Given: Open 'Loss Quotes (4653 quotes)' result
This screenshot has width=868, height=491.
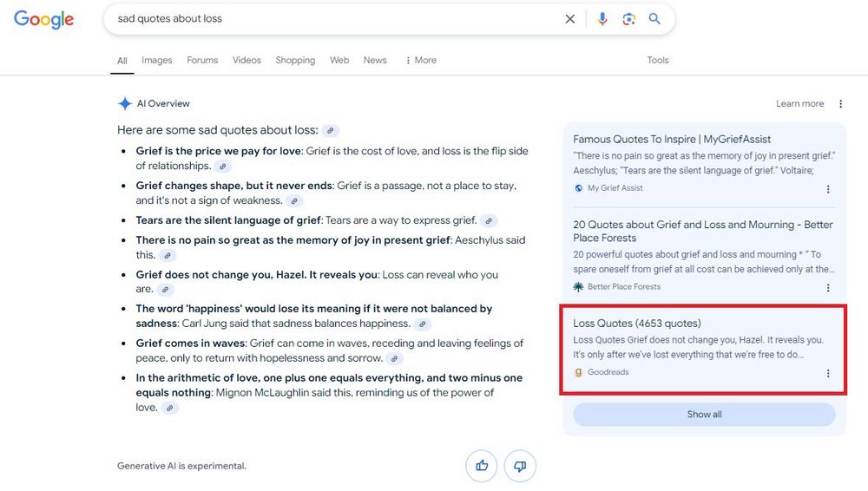Looking at the screenshot, I should click(x=636, y=323).
